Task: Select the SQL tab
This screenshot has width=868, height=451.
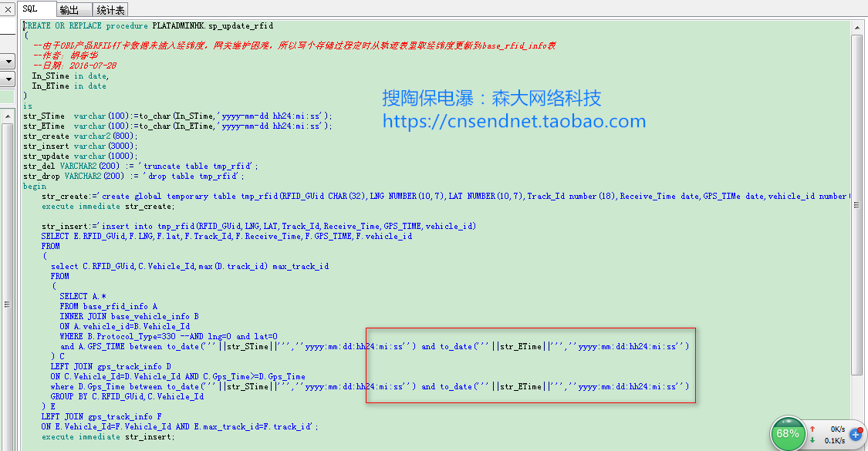Action: click(x=30, y=9)
